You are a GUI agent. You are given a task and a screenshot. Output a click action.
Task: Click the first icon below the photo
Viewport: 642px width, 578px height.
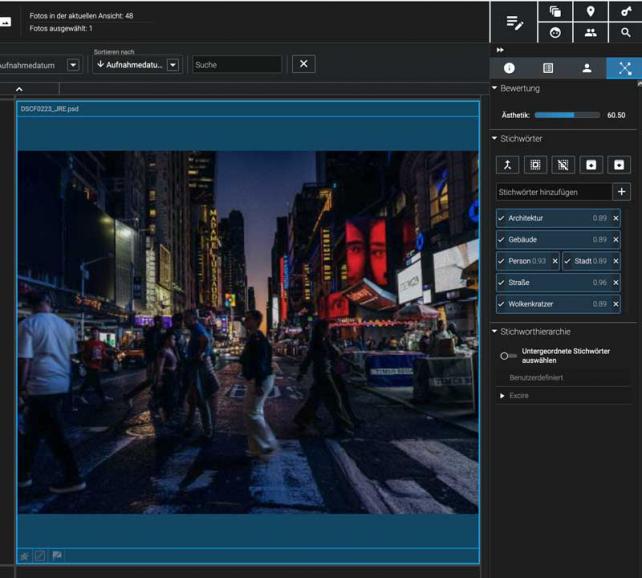point(25,555)
